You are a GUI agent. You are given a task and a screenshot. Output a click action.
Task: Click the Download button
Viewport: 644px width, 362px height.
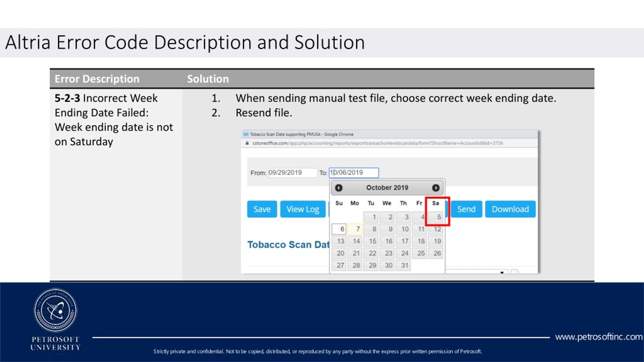click(x=510, y=209)
